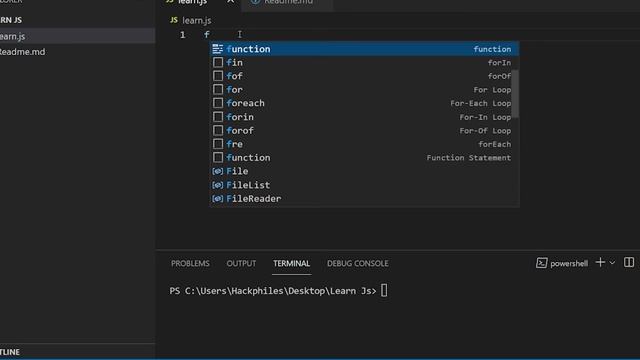This screenshot has width=640, height=360.
Task: Click the snippet icon beside fin
Action: pyautogui.click(x=218, y=62)
